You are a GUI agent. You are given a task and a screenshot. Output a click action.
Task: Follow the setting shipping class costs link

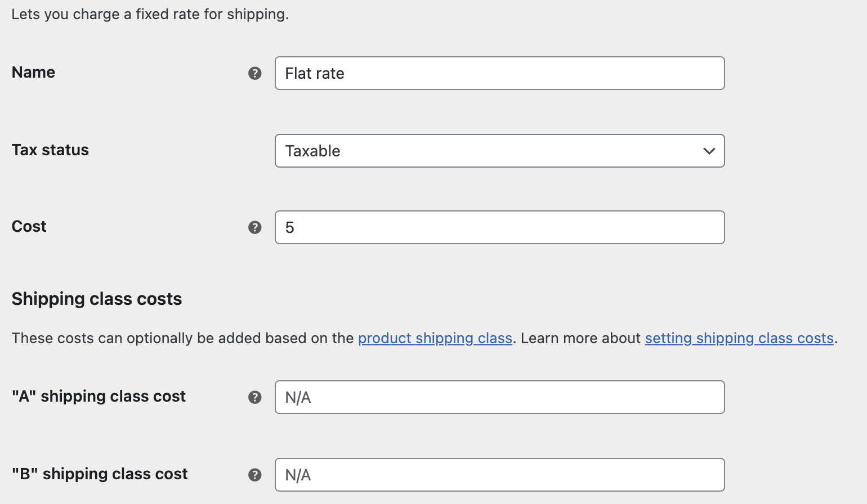(739, 338)
